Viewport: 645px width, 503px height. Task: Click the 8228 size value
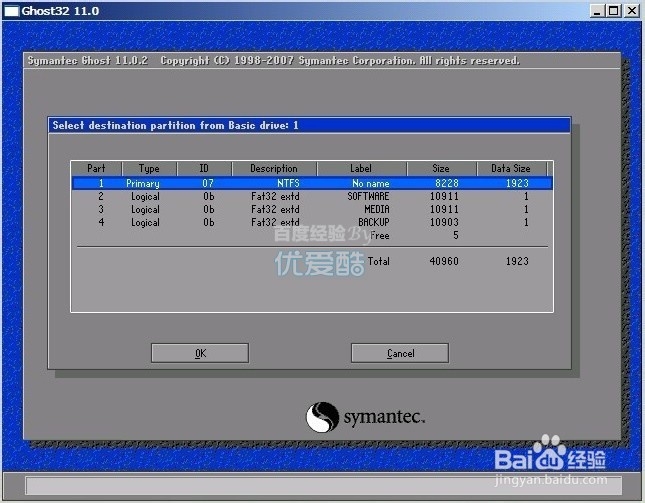pyautogui.click(x=447, y=183)
